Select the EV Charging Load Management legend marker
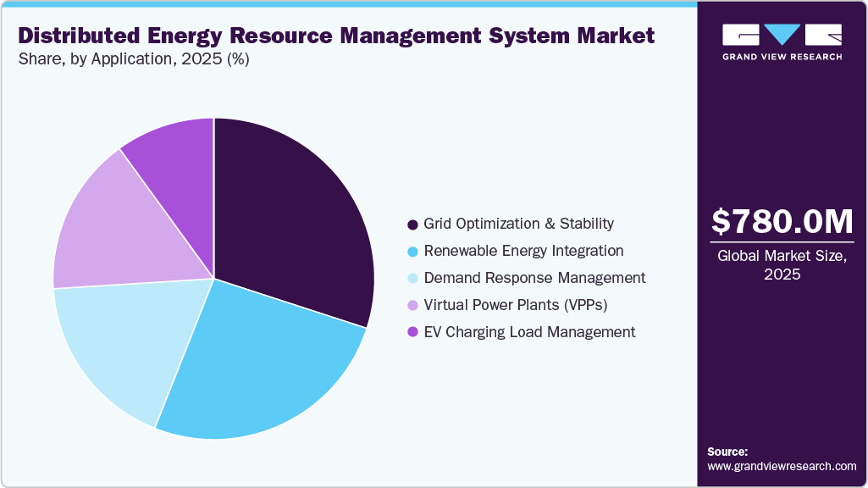The width and height of the screenshot is (868, 488). 412,332
